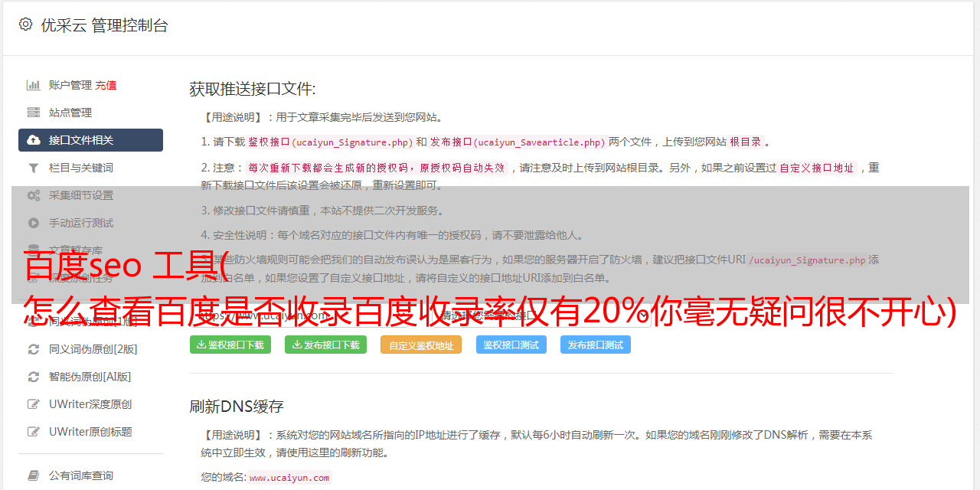Viewport: 980px width, 490px height.
Task: Click the red 充值 recharge link
Action: pyautogui.click(x=106, y=85)
